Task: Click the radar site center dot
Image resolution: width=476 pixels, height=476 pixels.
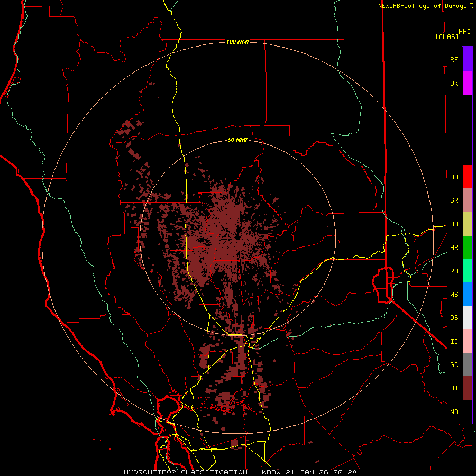Action: [x=237, y=237]
